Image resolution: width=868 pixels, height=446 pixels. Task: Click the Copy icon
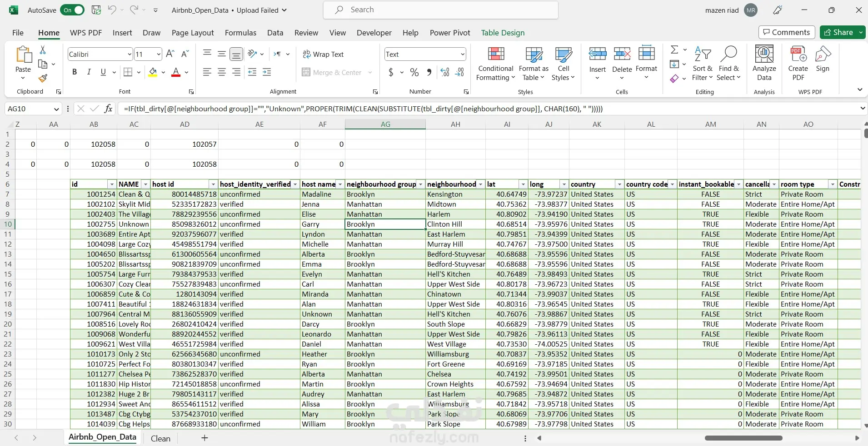(x=43, y=64)
